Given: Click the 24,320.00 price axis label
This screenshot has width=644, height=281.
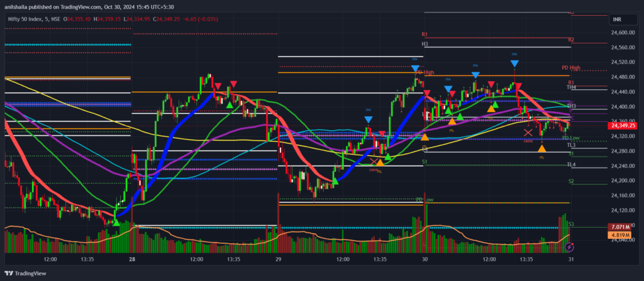Looking at the screenshot, I should [623, 136].
